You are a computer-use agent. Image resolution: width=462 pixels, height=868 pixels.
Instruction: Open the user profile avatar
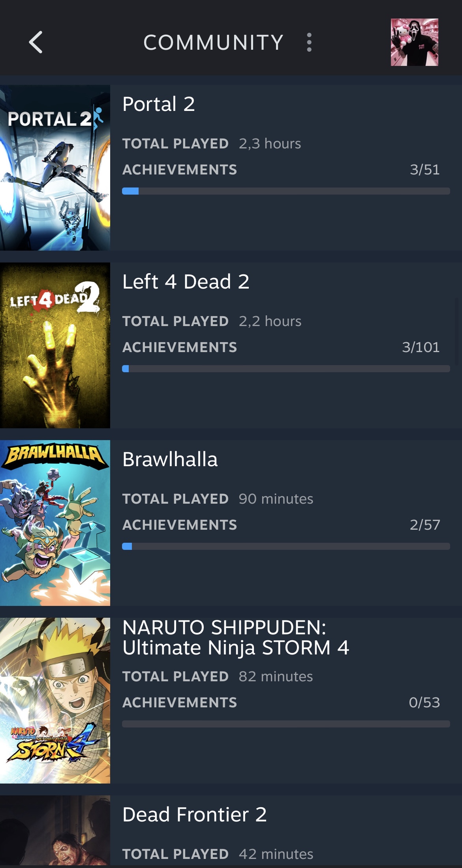click(414, 42)
